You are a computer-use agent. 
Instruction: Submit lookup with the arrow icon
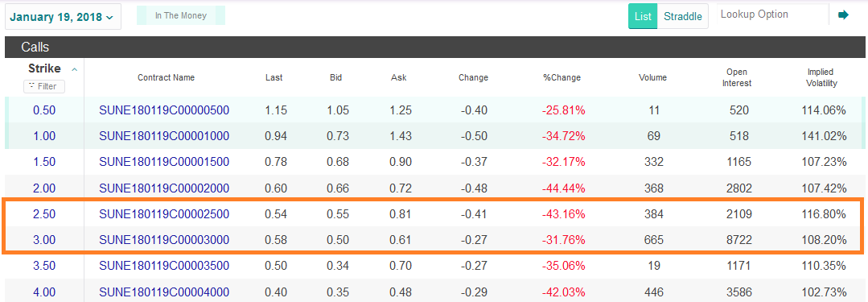(x=843, y=15)
